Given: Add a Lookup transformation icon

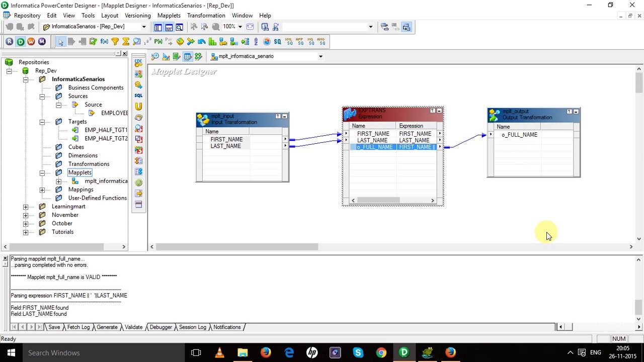Looking at the screenshot, I should (136, 42).
